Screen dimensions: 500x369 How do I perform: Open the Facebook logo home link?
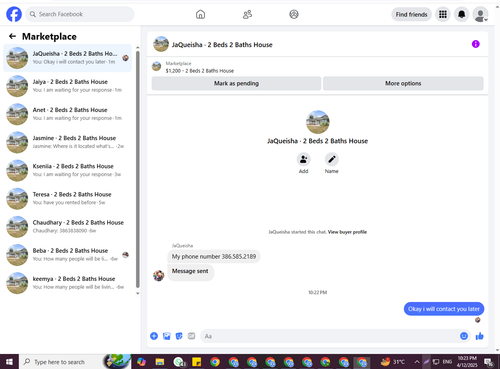click(14, 14)
